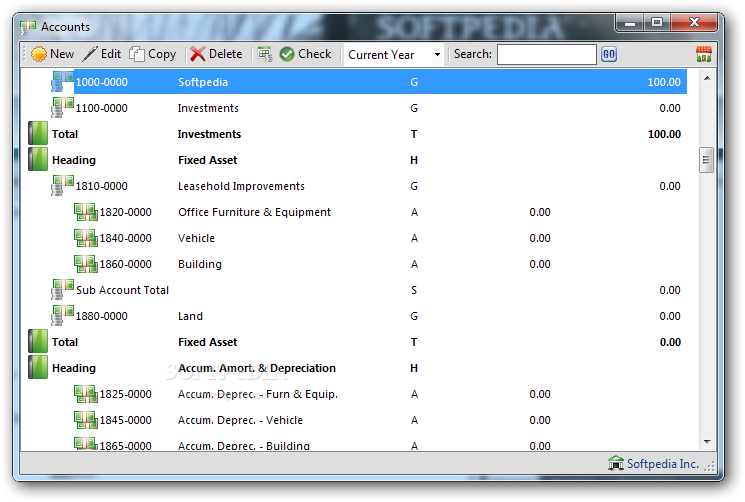The image size is (745, 502).
Task: Select the Sub Account Total label
Action: (123, 290)
